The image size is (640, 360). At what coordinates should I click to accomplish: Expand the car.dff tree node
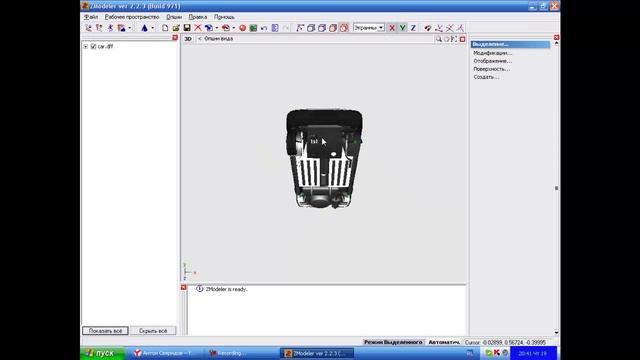click(x=86, y=47)
